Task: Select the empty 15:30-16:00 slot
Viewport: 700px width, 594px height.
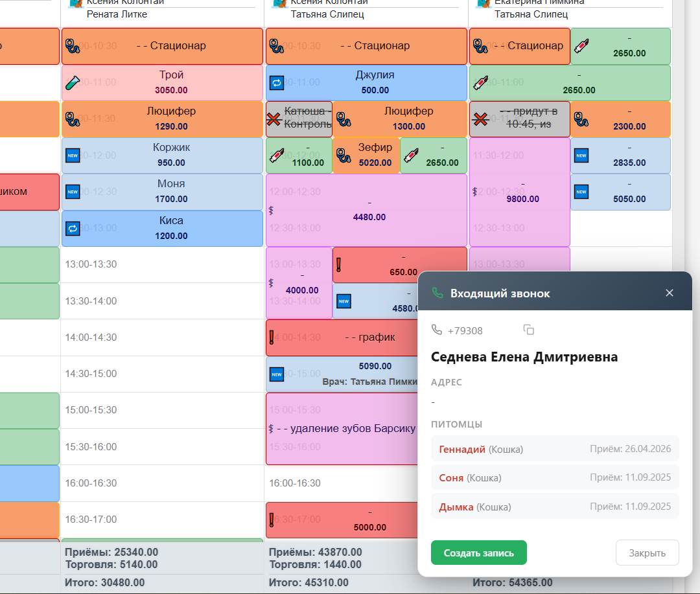Action: coord(162,447)
